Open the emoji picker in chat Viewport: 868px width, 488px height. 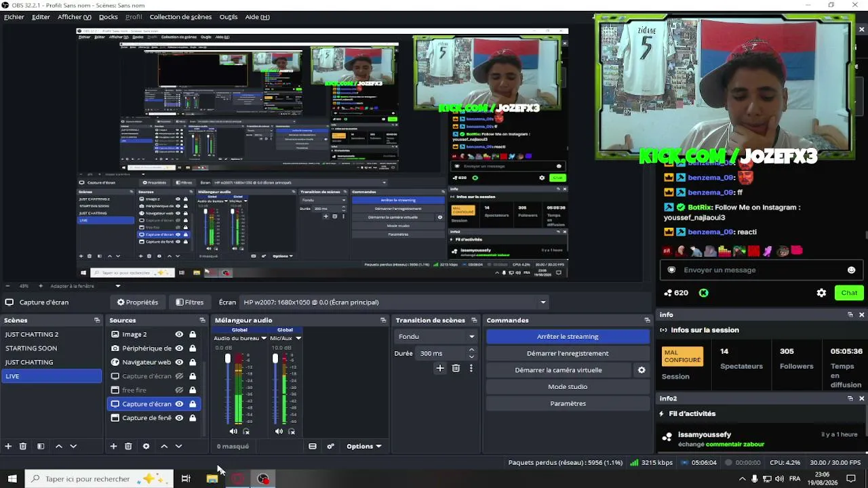point(852,270)
